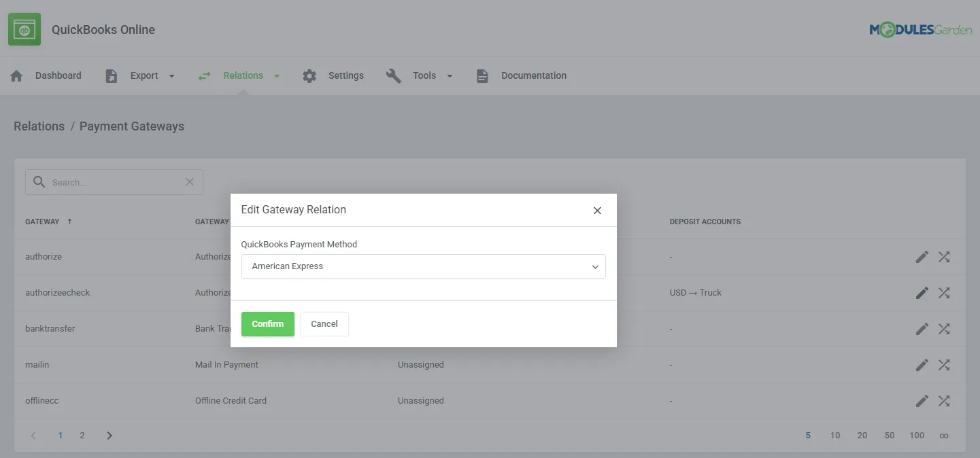Click shuffle icon for offlinecc row

pos(944,401)
